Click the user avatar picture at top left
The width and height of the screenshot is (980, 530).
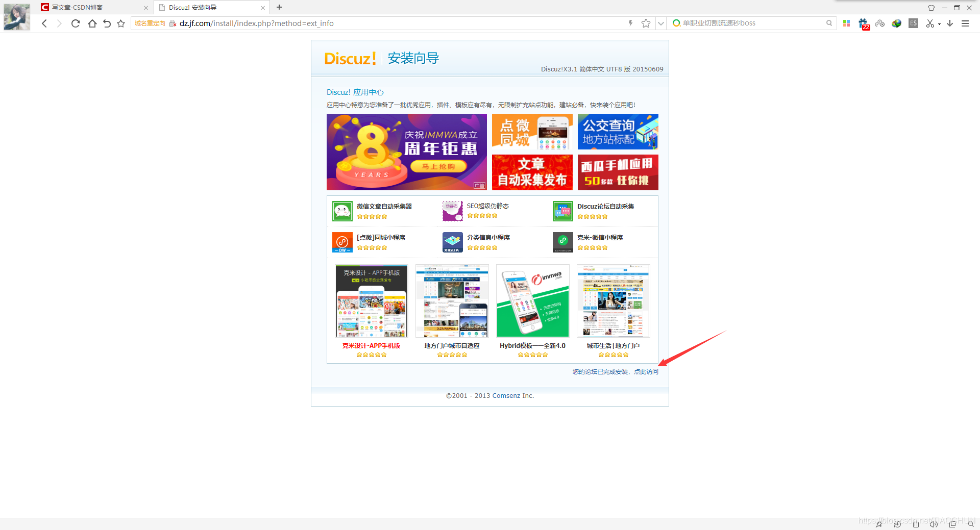pos(17,17)
